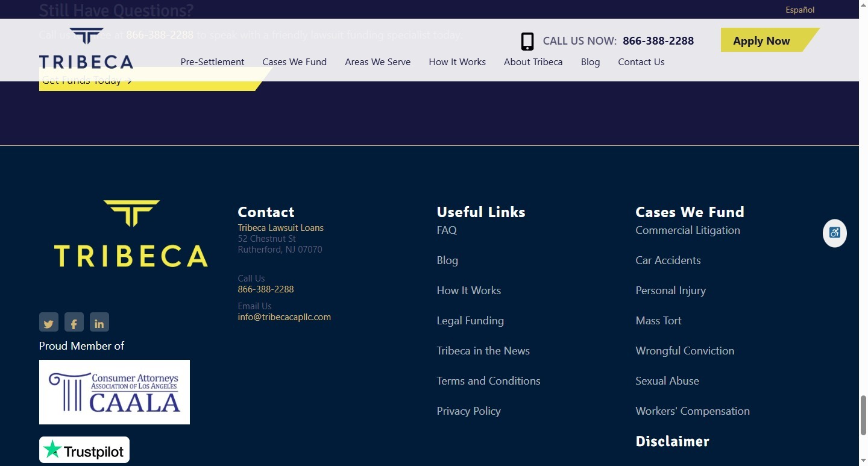This screenshot has width=868, height=466.
Task: Expand the How It Works menu
Action: click(x=457, y=61)
